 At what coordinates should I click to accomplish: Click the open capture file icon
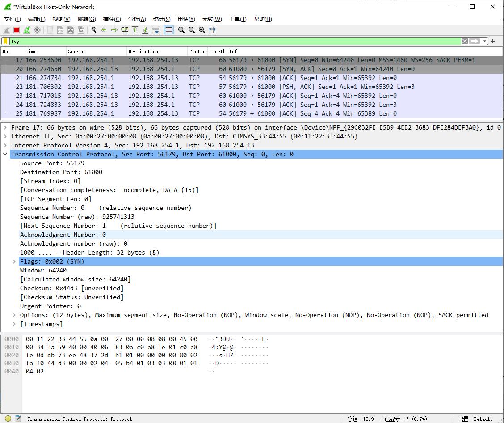click(x=50, y=30)
